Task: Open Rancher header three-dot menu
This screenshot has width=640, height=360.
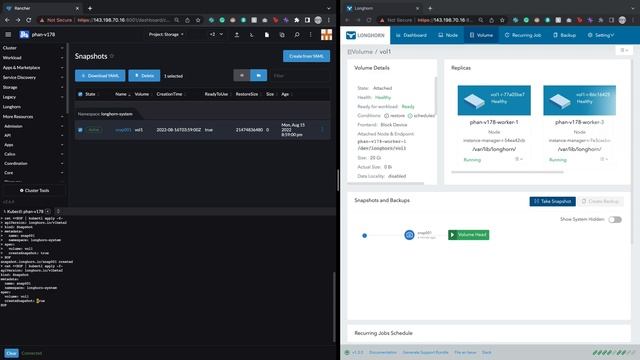Action: click(311, 35)
